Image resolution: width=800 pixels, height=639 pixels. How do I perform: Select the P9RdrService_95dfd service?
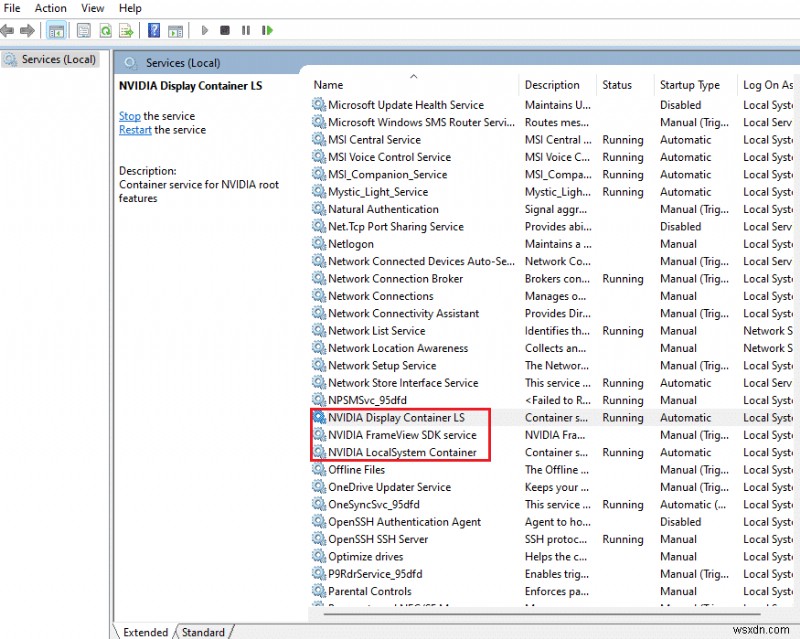point(554,573)
